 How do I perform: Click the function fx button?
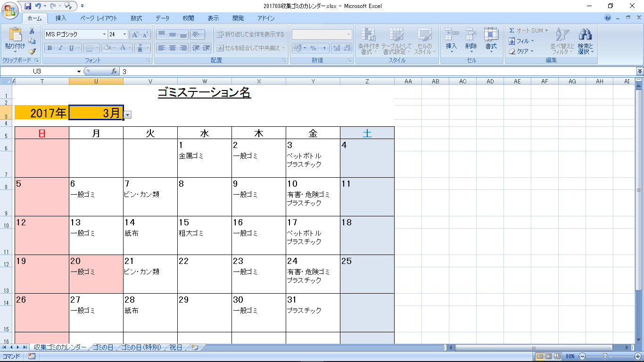pyautogui.click(x=114, y=72)
